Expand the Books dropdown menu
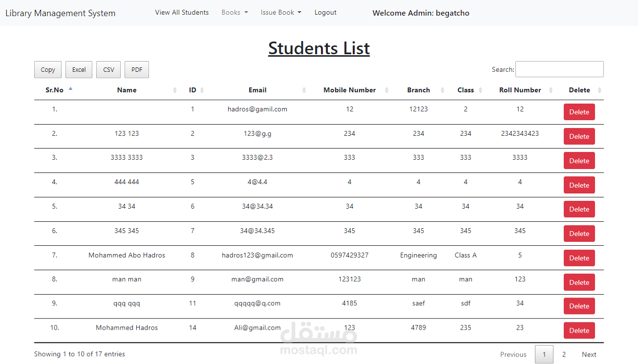638x364 pixels. (x=234, y=13)
